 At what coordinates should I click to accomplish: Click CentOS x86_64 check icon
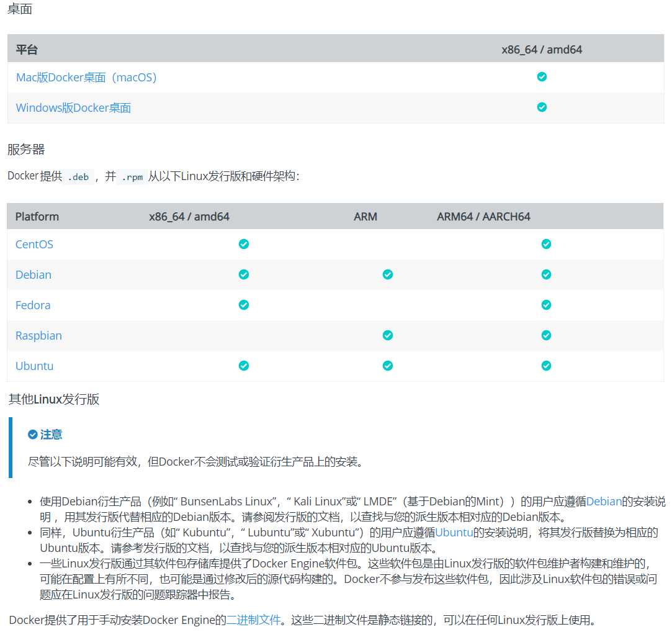[x=244, y=244]
